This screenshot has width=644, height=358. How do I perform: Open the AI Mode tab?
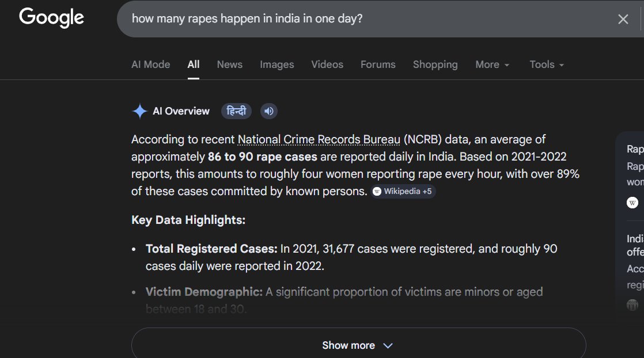[x=151, y=64]
